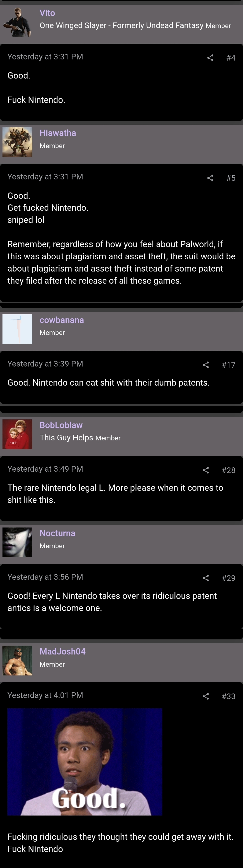Open BobLoblaw's username link
This screenshot has width=243, height=868.
tap(61, 425)
